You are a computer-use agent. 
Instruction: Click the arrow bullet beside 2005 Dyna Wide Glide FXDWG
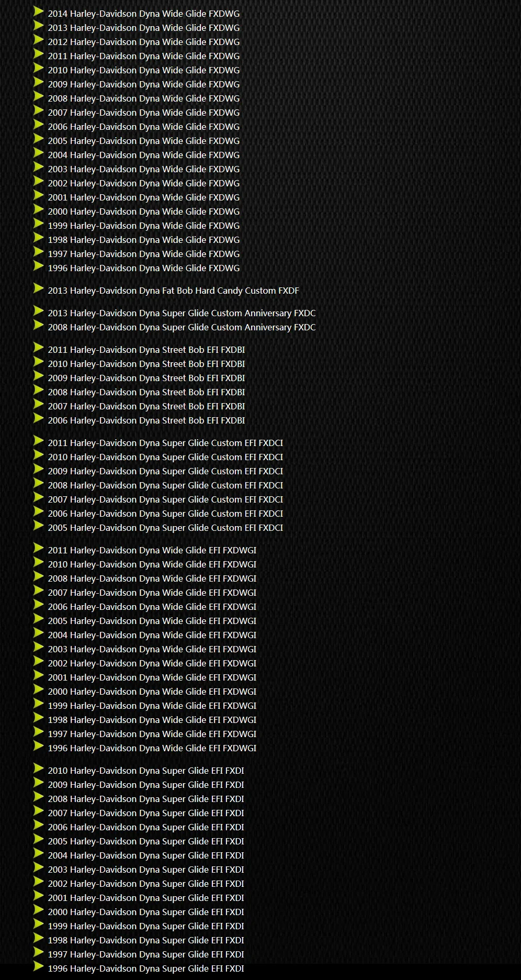[x=39, y=138]
